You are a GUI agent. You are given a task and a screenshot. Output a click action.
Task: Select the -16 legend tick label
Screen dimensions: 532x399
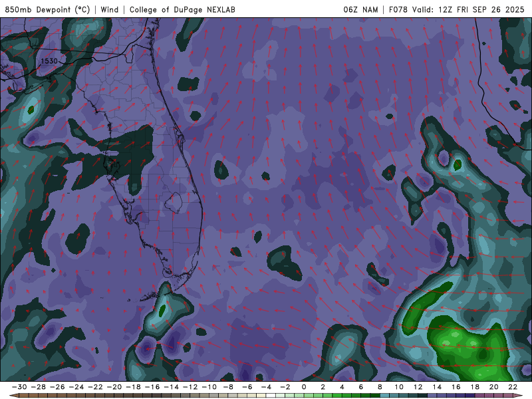[152, 387]
